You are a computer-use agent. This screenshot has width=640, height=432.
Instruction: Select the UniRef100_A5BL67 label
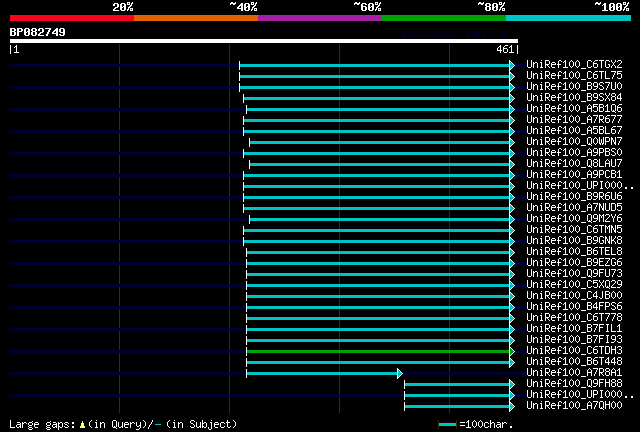coord(574,130)
